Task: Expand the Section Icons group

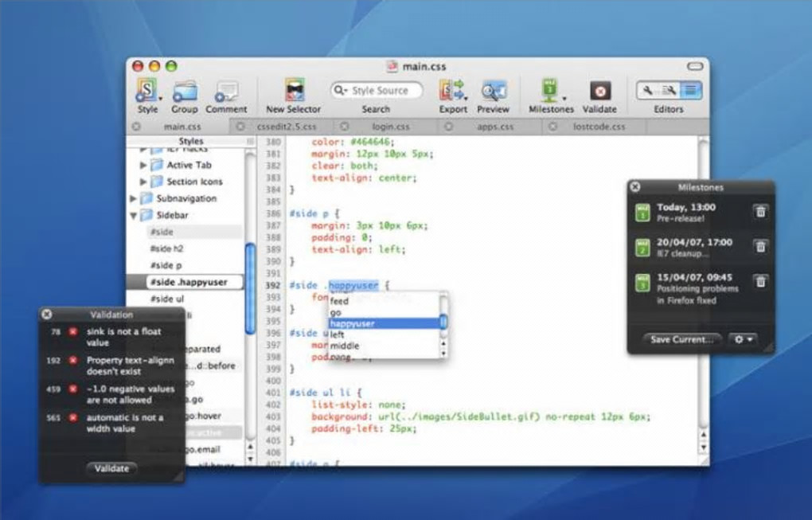Action: click(x=143, y=182)
